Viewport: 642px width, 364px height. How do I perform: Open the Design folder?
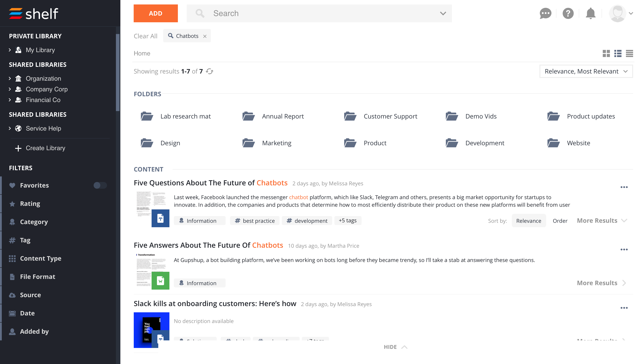tap(160, 143)
